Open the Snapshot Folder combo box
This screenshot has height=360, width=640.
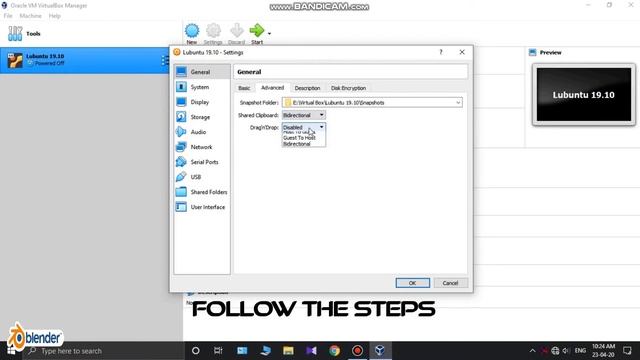372,103
